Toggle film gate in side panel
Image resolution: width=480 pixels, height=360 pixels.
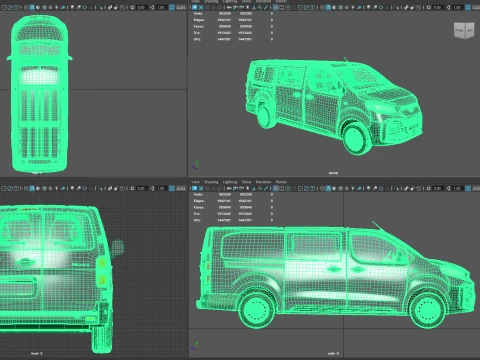point(282,188)
